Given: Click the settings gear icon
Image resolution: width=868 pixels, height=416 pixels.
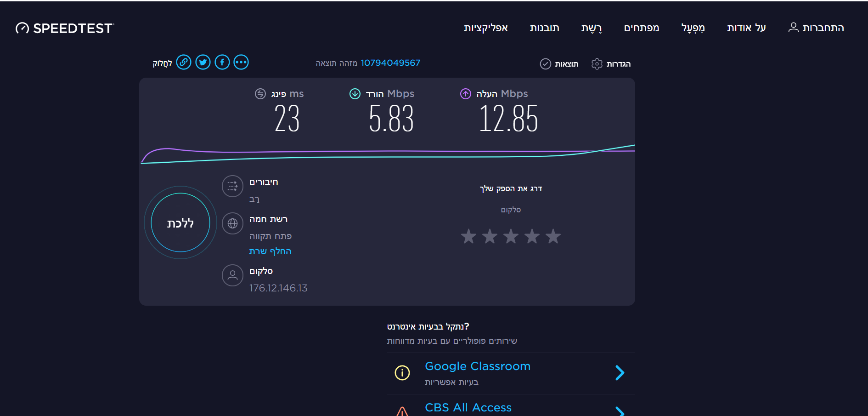Looking at the screenshot, I should (x=597, y=64).
